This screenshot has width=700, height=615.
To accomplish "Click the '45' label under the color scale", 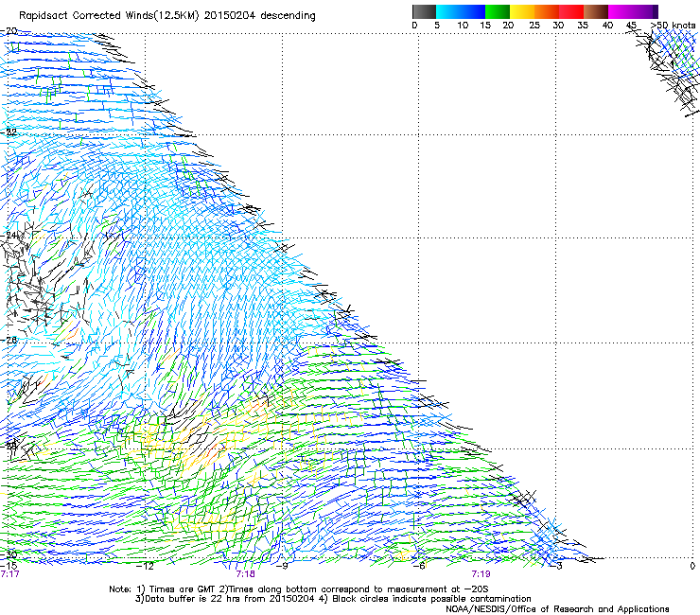I will tap(631, 26).
